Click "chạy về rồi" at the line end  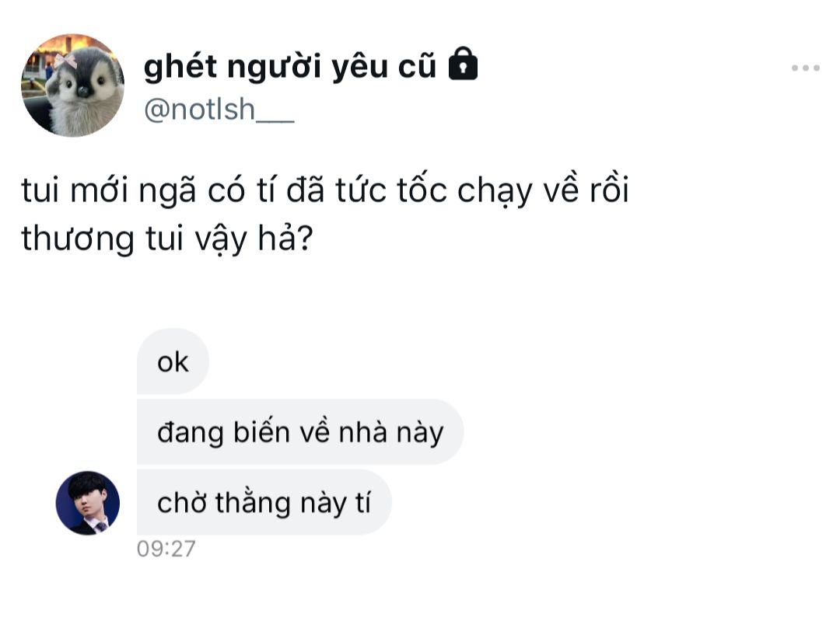point(543,190)
